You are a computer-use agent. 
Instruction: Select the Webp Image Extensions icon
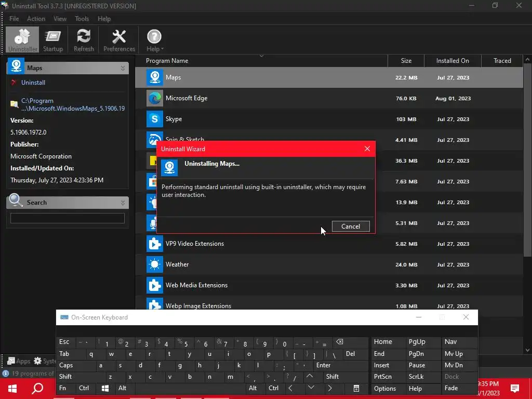coord(154,303)
